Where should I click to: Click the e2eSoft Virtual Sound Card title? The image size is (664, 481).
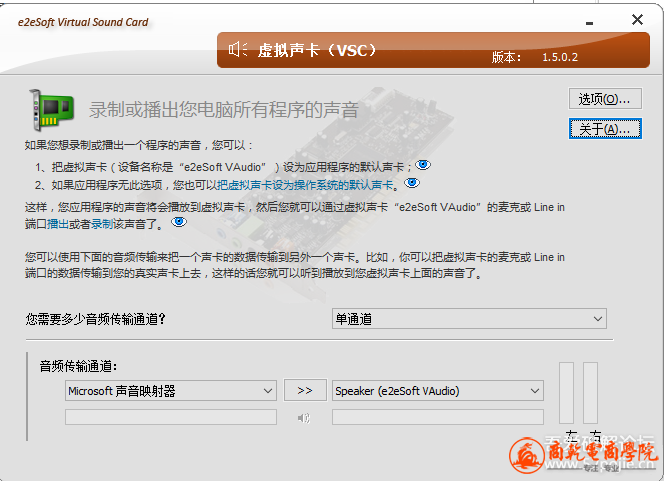point(83,22)
